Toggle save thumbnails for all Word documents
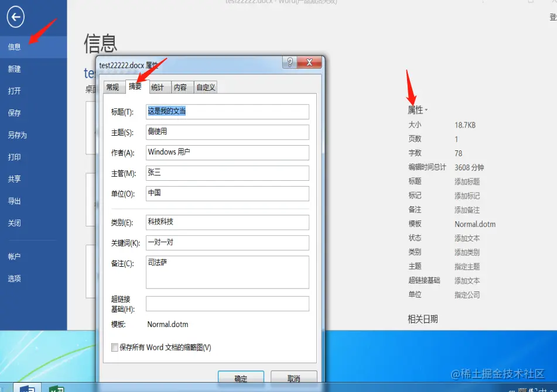This screenshot has height=392, width=557. [115, 348]
